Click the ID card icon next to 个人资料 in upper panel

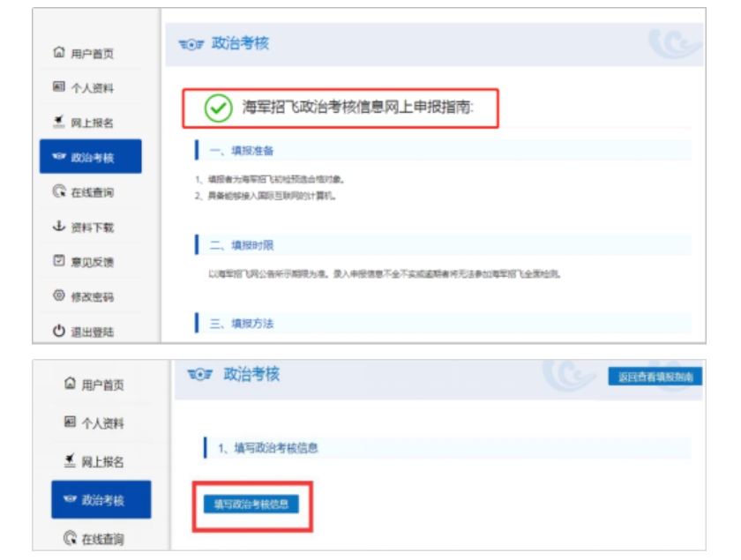tap(59, 87)
